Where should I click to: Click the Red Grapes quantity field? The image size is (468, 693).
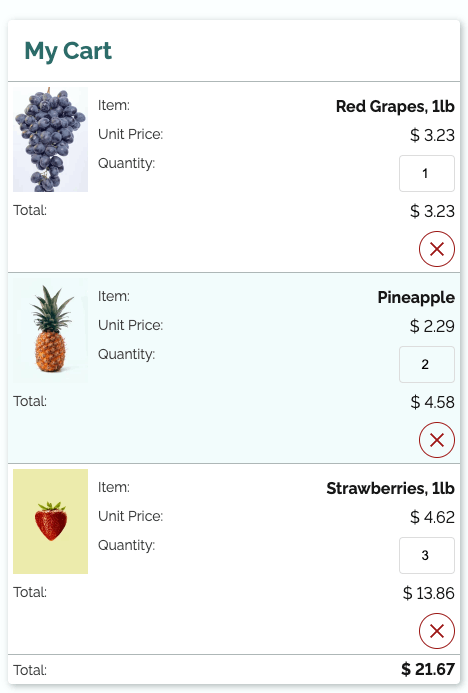click(x=427, y=173)
